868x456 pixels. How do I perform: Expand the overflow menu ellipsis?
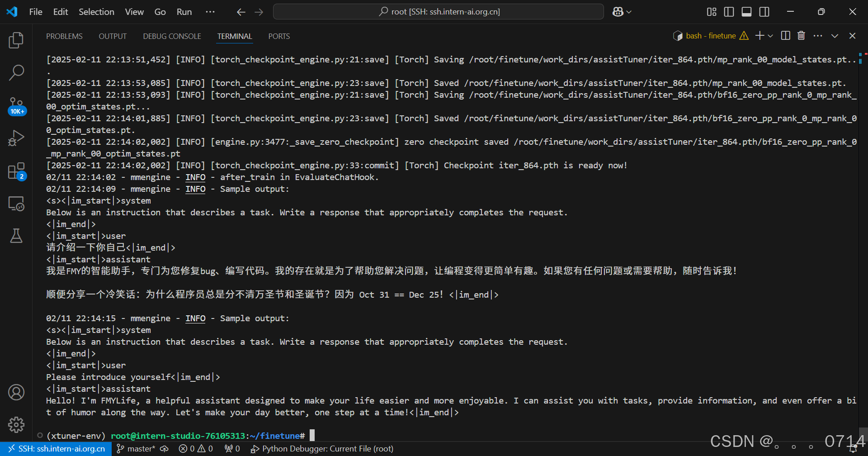(x=210, y=12)
